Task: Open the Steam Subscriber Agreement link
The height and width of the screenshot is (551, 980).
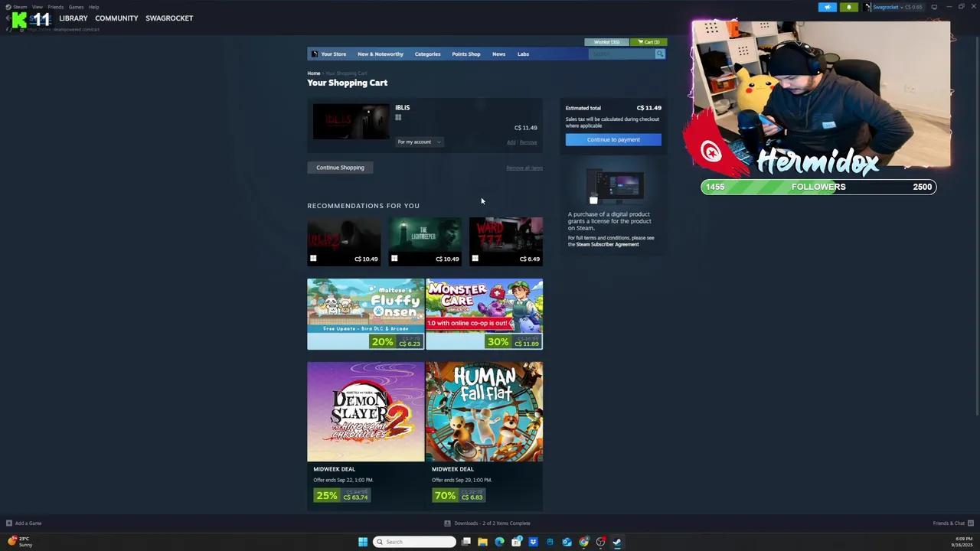Action: pos(608,244)
